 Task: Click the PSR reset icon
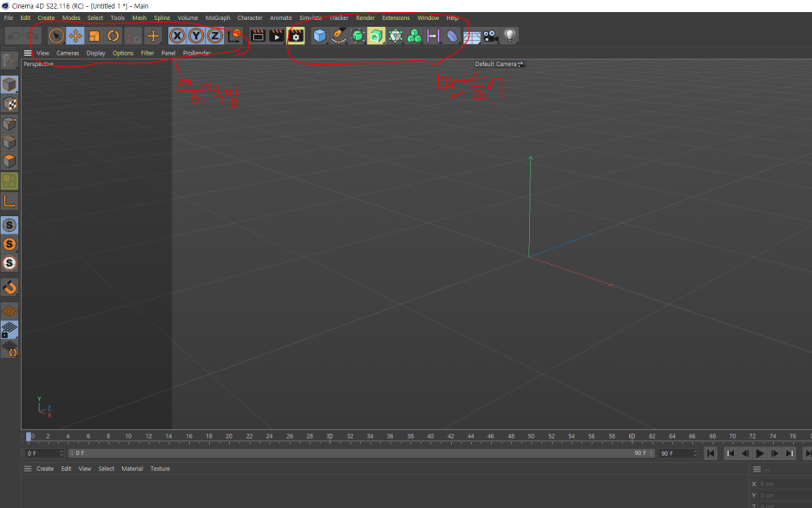click(133, 36)
